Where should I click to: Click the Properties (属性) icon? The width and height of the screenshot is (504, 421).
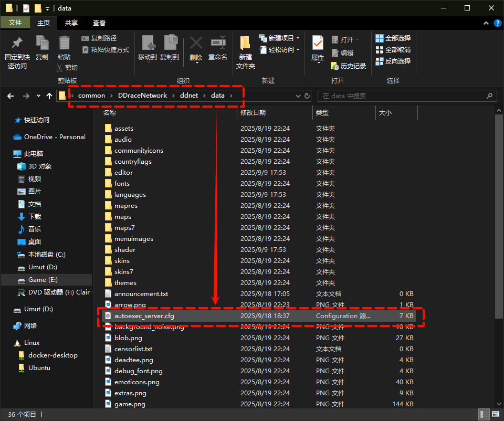tap(318, 43)
